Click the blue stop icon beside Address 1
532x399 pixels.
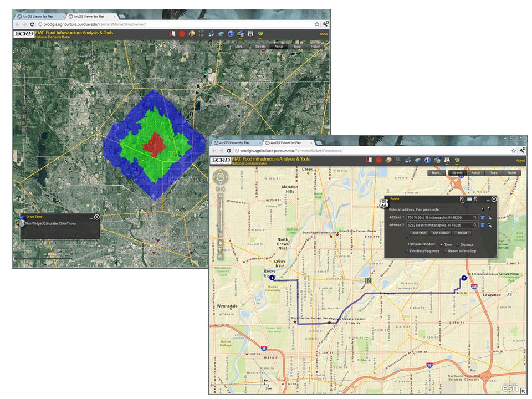[x=483, y=217]
